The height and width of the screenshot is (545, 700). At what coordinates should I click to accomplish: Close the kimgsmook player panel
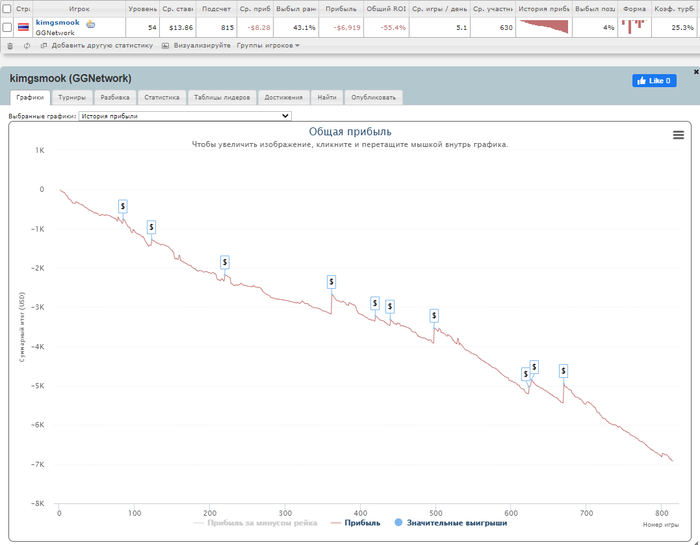pos(696,72)
